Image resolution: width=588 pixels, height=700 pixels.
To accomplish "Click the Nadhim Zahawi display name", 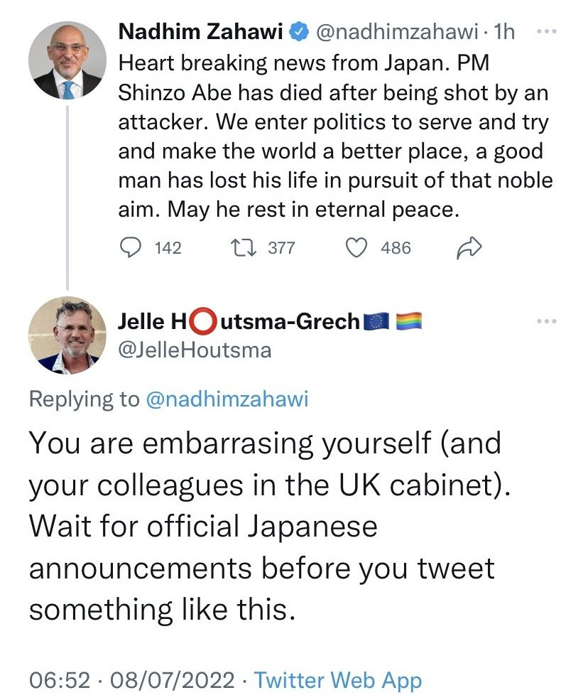I will pyautogui.click(x=202, y=32).
